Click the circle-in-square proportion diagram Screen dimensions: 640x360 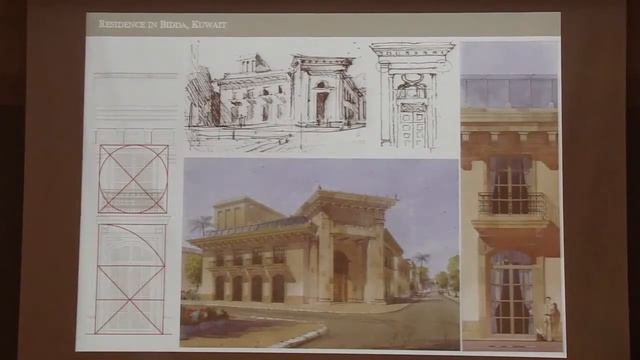coord(133,179)
